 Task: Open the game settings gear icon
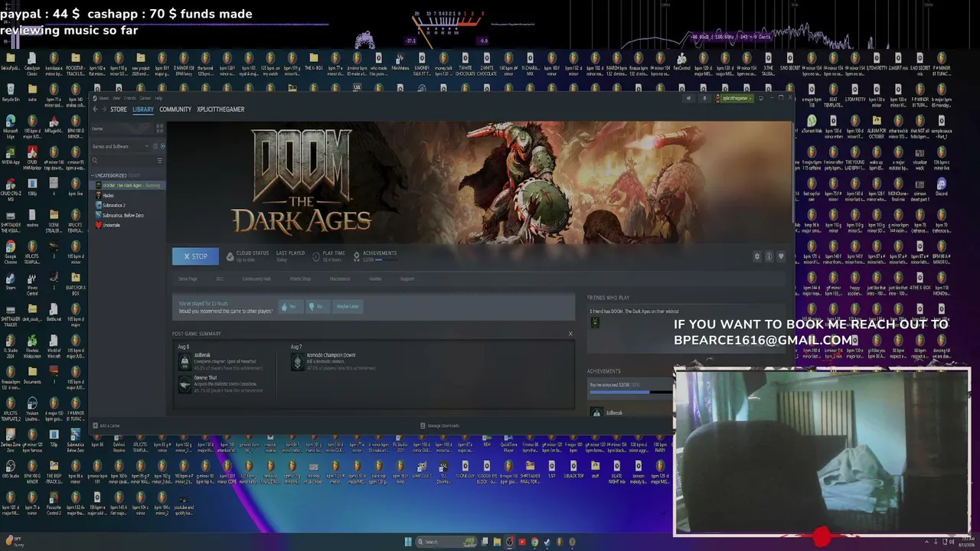point(757,256)
